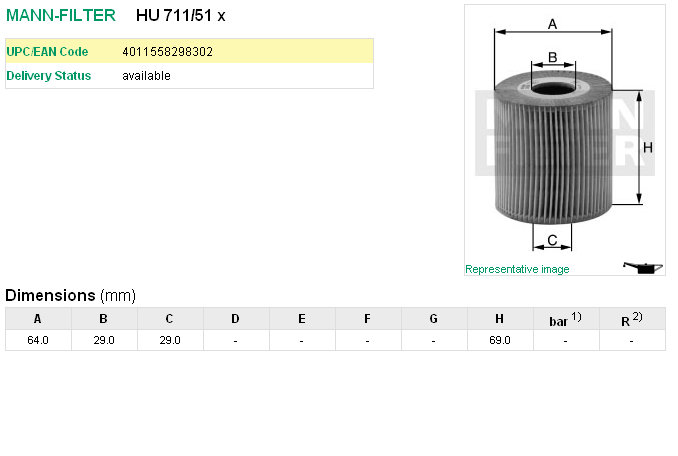
Task: Click the oil can icon
Action: tap(643, 268)
